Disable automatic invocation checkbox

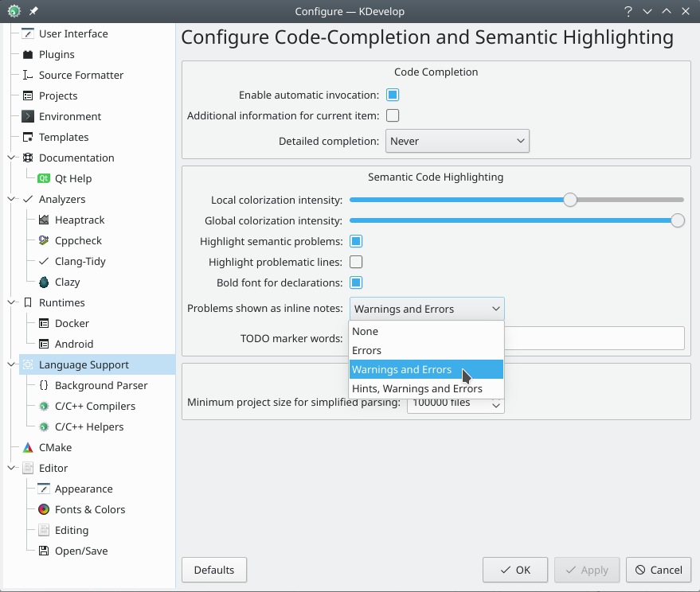(x=393, y=95)
